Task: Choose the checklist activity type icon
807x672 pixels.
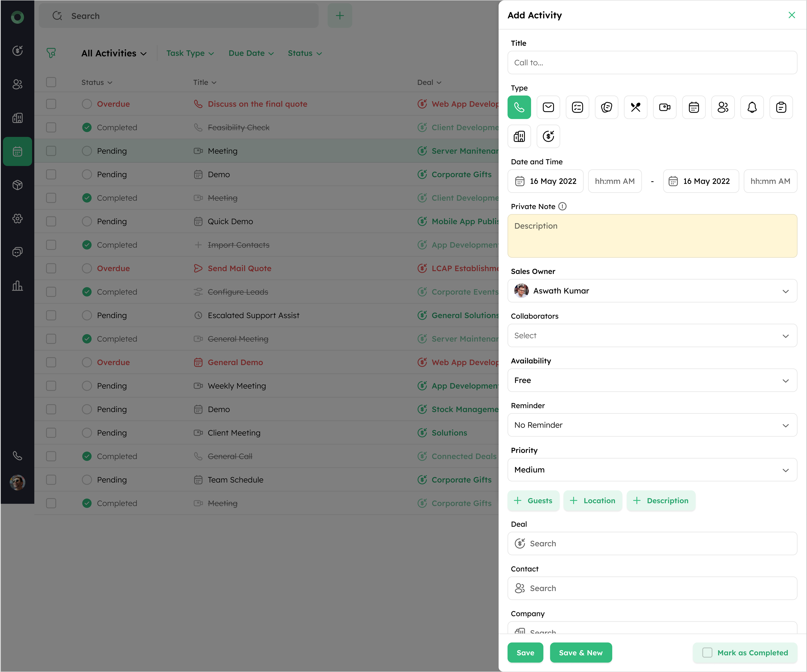Action: click(577, 107)
